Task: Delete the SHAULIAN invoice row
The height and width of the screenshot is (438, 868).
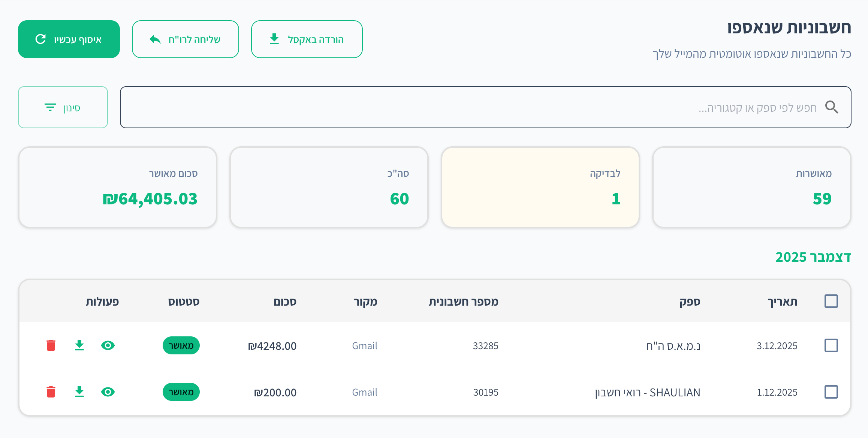Action: coord(51,392)
